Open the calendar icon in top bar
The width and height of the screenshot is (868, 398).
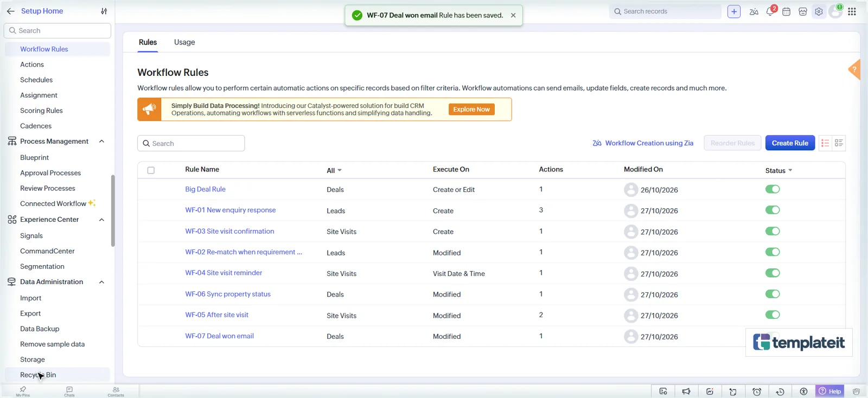[x=786, y=11]
